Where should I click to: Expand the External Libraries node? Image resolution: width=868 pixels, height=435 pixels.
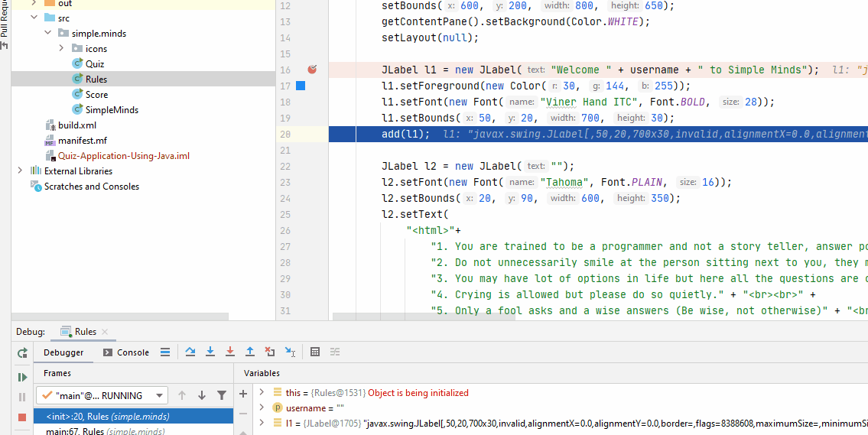click(19, 170)
